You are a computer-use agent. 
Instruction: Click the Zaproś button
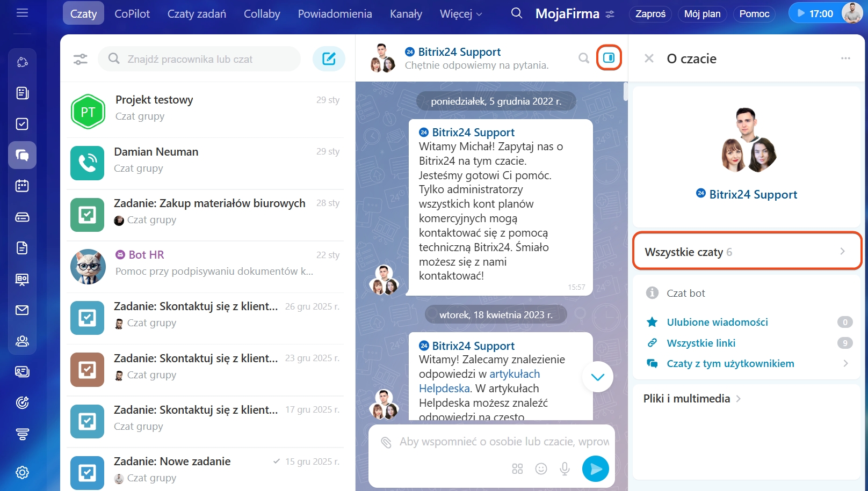pos(650,14)
